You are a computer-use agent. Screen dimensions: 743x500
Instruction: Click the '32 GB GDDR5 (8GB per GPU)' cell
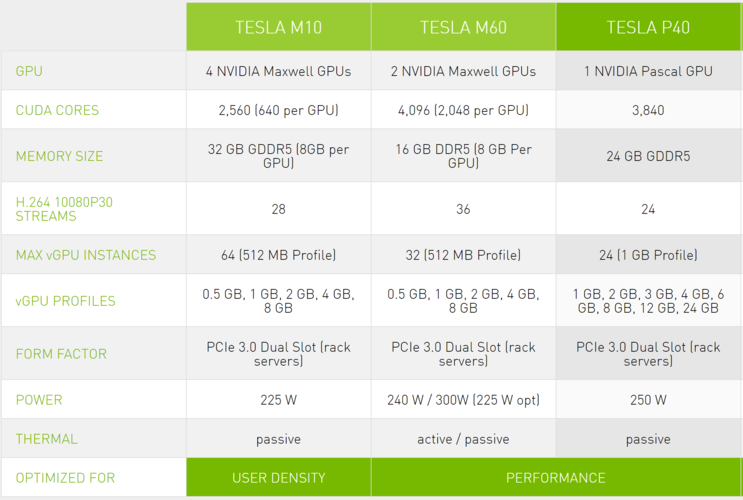click(279, 156)
